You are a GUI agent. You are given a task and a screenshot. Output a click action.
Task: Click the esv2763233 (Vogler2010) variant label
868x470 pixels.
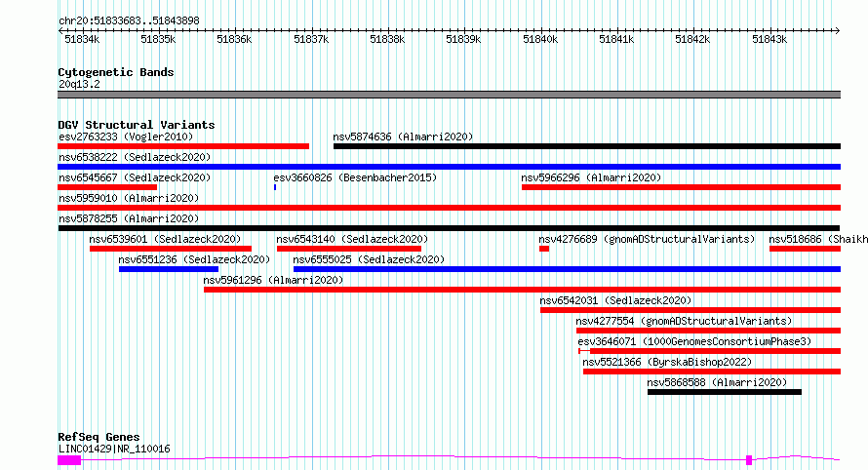[126, 137]
